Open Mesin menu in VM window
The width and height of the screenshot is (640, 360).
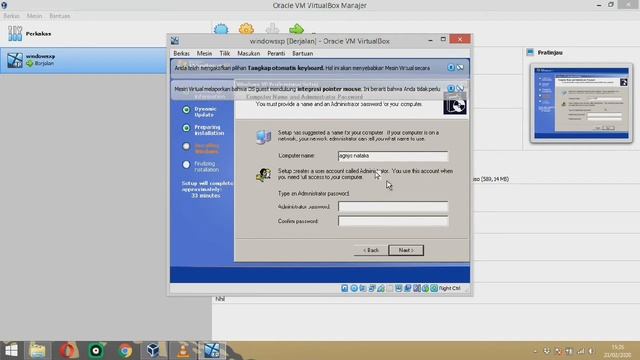tap(204, 53)
